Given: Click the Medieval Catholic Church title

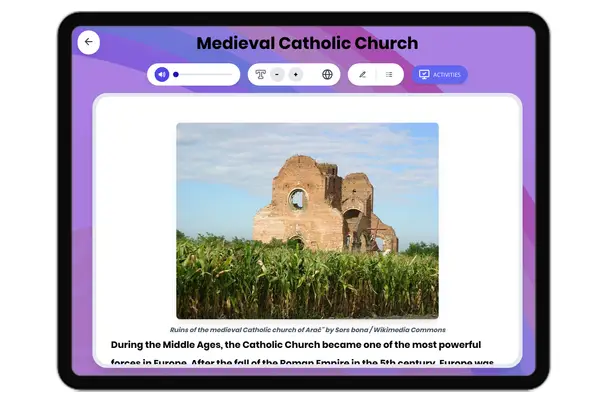Looking at the screenshot, I should click(307, 43).
